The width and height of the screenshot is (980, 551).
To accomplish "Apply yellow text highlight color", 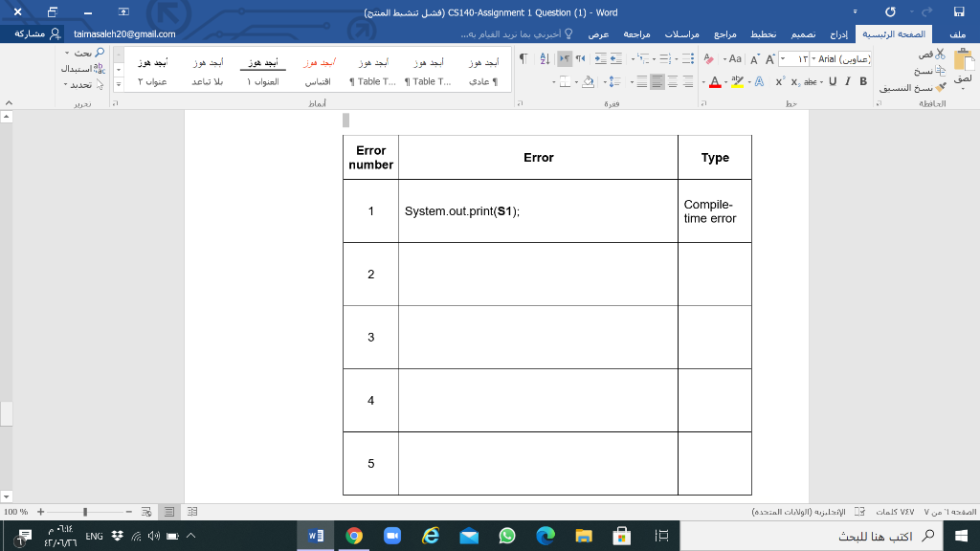I will [736, 81].
